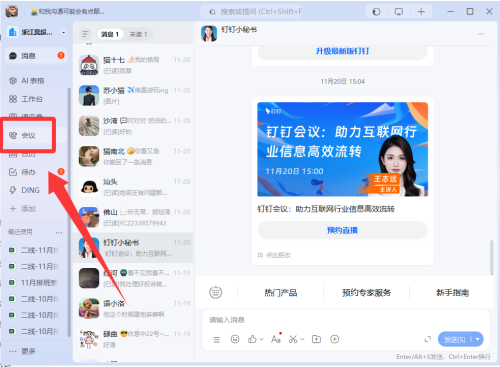Click the 预约直播 button
The height and width of the screenshot is (367, 500).
[x=342, y=230]
